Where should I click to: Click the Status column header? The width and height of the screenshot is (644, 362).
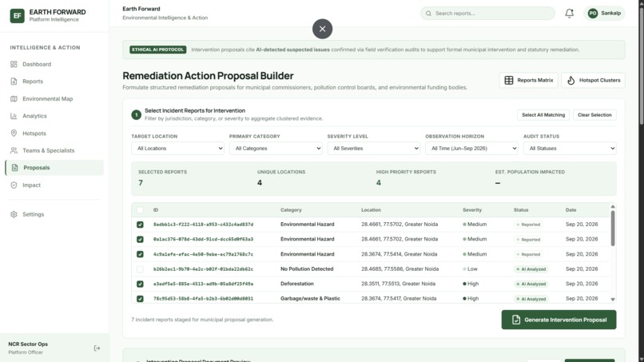[521, 210]
